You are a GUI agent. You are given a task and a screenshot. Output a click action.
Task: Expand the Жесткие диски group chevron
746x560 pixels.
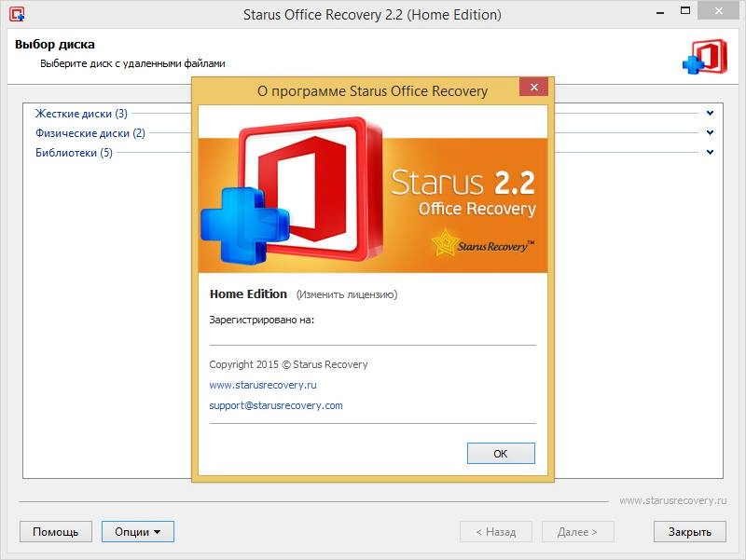click(x=710, y=113)
